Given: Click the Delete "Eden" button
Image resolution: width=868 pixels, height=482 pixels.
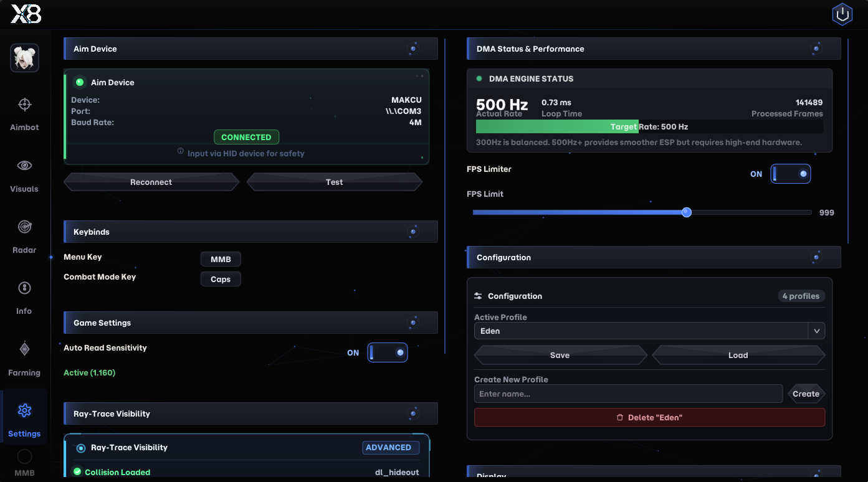Looking at the screenshot, I should coord(649,417).
